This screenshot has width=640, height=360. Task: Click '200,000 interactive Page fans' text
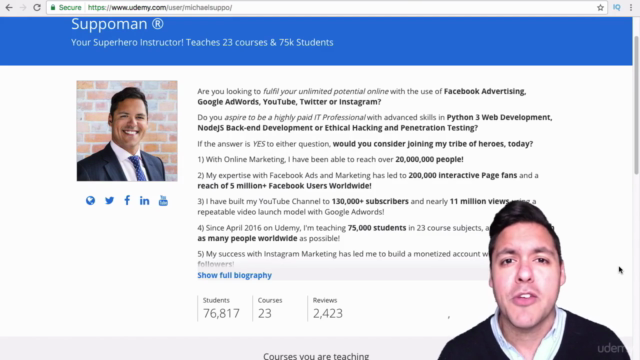point(463,175)
